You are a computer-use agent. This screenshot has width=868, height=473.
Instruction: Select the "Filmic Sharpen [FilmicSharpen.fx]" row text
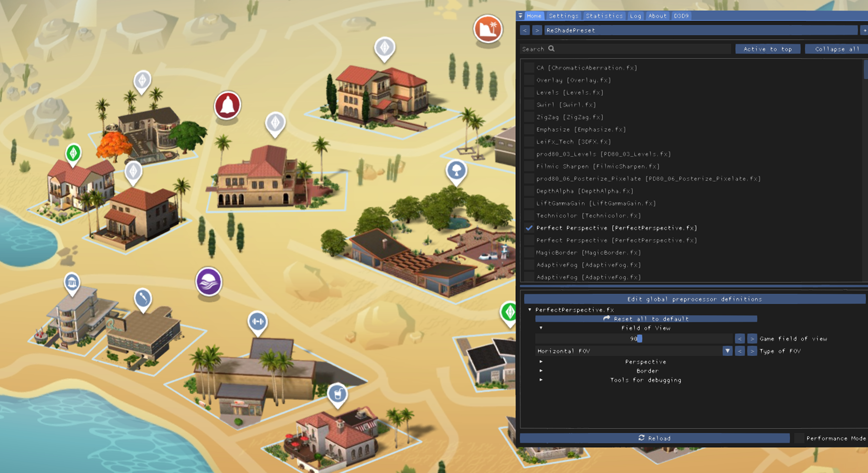tap(598, 167)
